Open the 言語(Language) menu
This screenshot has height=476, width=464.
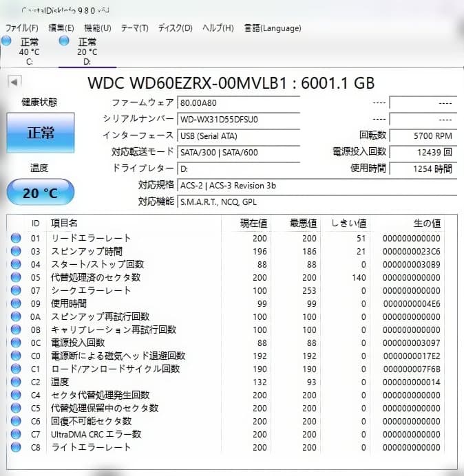[273, 28]
